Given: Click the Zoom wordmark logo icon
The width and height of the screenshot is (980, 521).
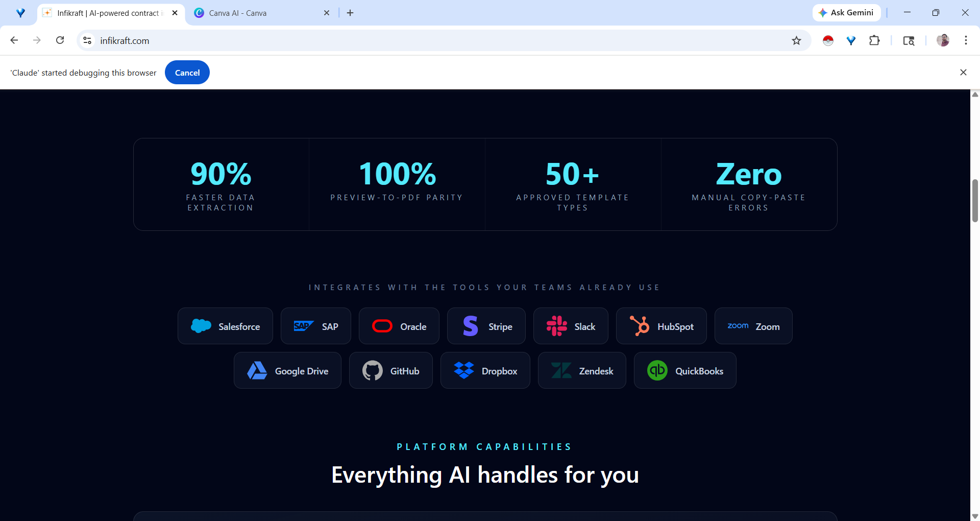Looking at the screenshot, I should tap(738, 326).
